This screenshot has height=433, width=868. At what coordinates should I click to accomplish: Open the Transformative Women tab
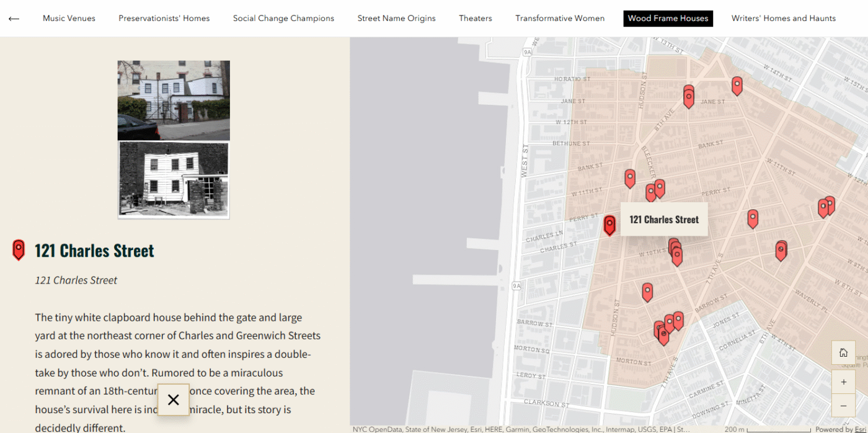pyautogui.click(x=560, y=19)
